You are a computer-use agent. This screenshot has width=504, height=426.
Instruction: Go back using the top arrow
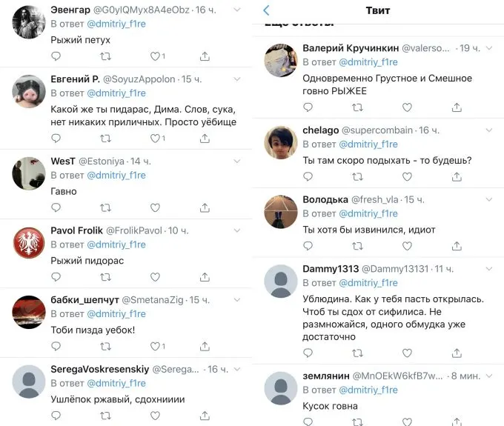(267, 10)
